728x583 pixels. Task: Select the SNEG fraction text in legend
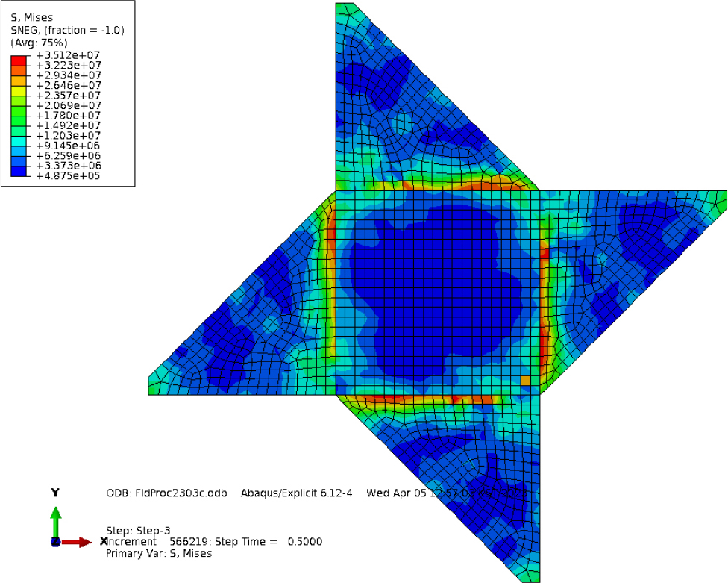67,30
